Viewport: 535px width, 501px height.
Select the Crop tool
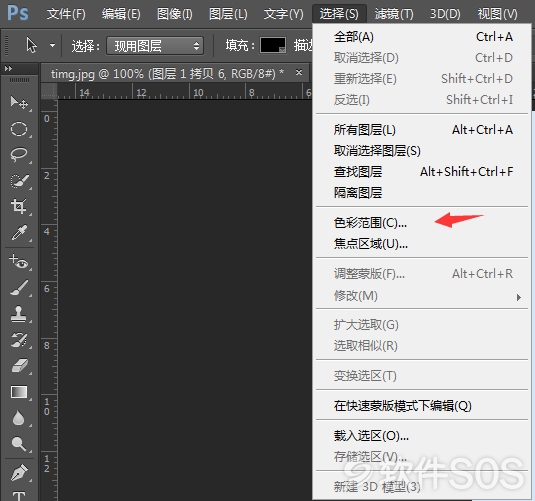19,206
